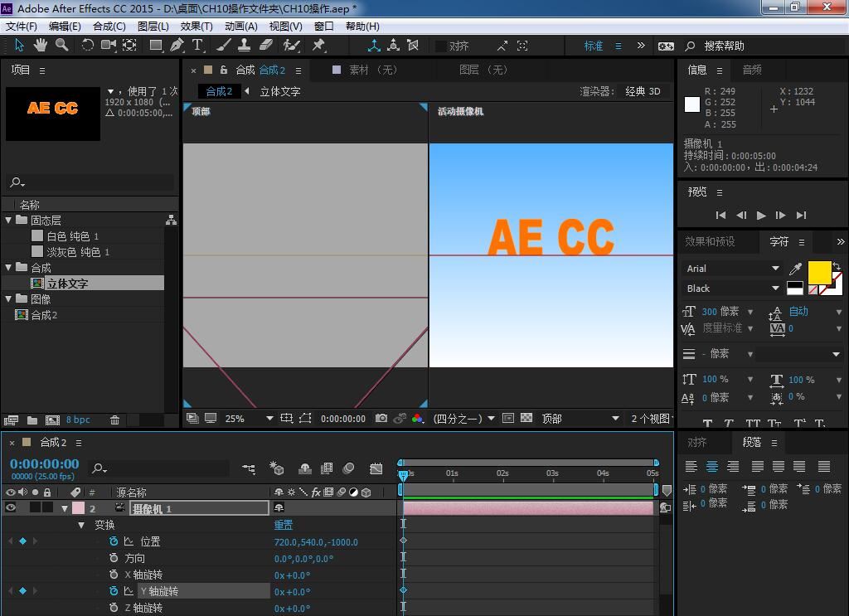Screen dimensions: 849x616
Task: Open the 合成(C) menu
Action: click(109, 27)
